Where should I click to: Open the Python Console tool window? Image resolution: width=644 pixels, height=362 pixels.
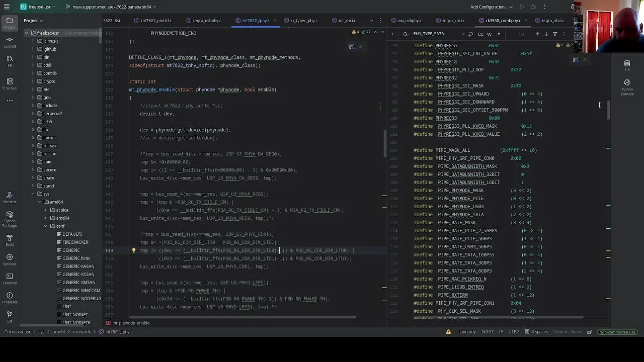627,87
